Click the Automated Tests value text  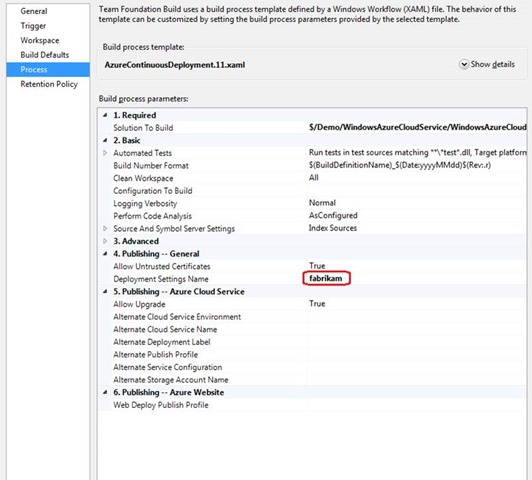click(x=417, y=153)
